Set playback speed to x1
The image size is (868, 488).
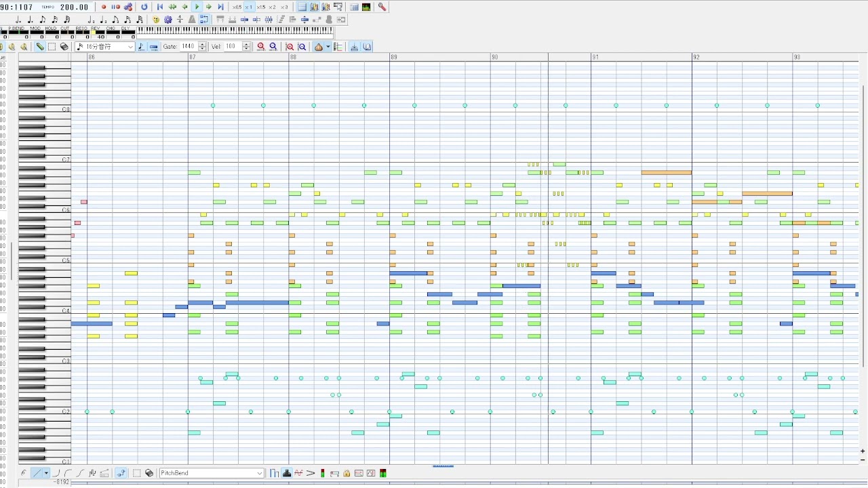pyautogui.click(x=248, y=7)
